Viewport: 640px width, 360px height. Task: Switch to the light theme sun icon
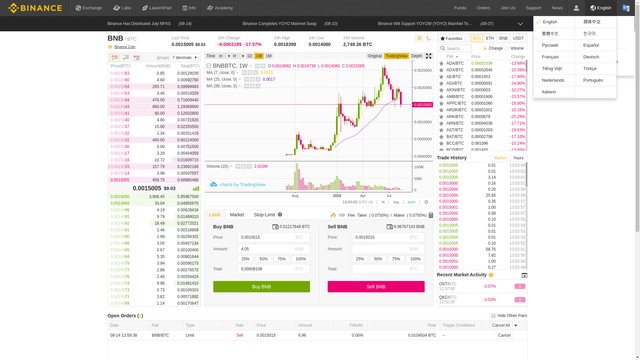point(419,38)
